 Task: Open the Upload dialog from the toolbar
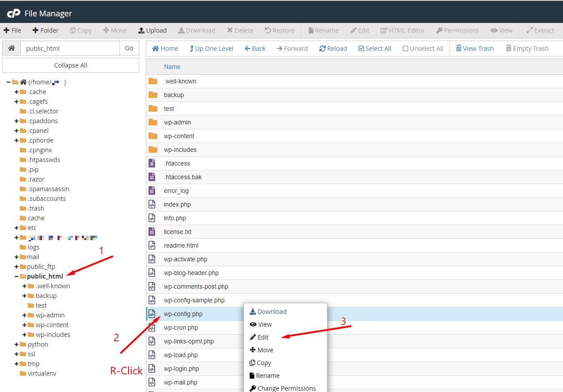coord(152,30)
